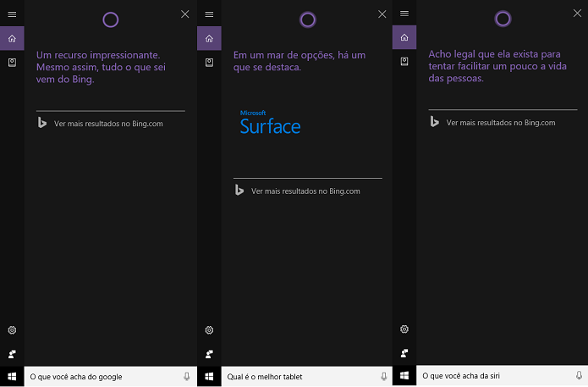Click the Microsoft Surface logo
This screenshot has height=387, width=588.
(x=270, y=122)
